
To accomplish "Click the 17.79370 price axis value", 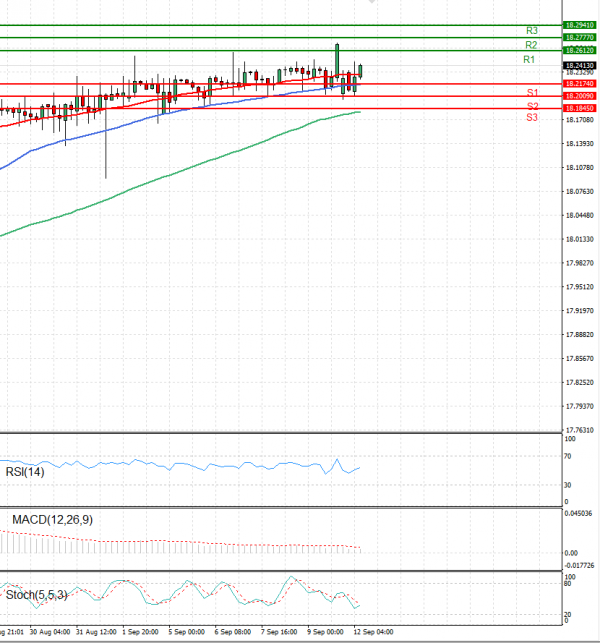I will 579,406.
